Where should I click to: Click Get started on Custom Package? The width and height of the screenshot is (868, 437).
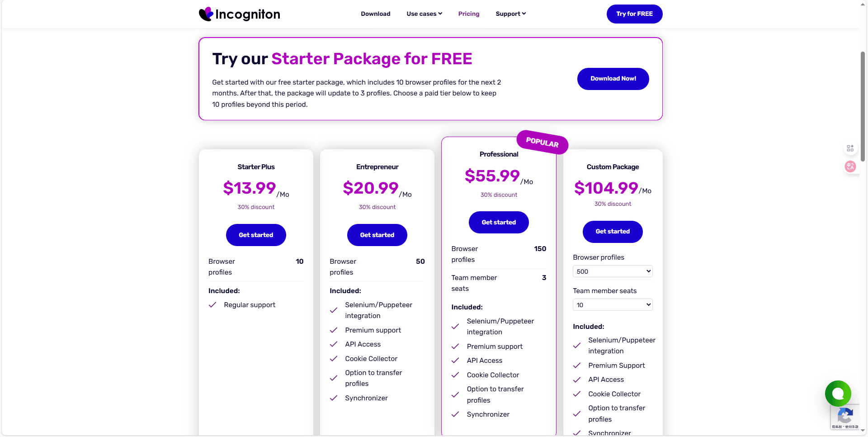coord(613,232)
